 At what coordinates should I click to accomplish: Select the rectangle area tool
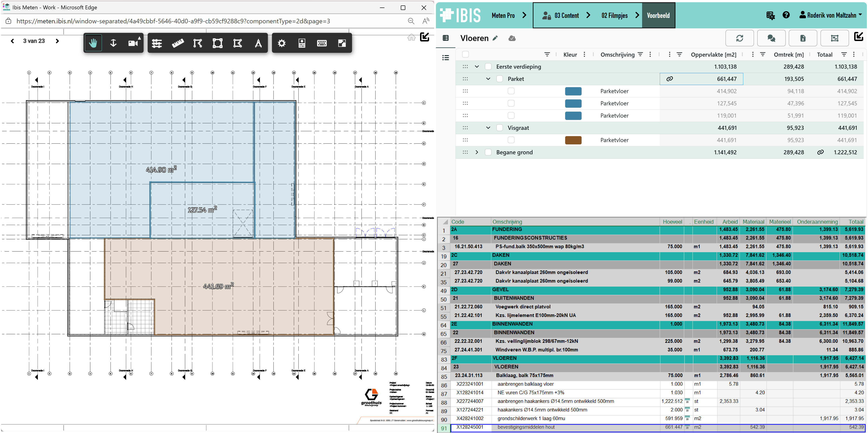pos(218,43)
